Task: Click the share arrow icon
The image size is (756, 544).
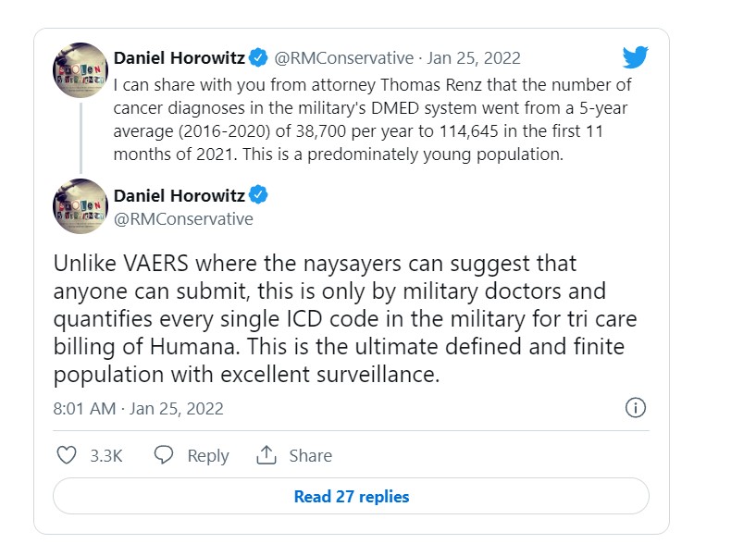Action: click(266, 455)
